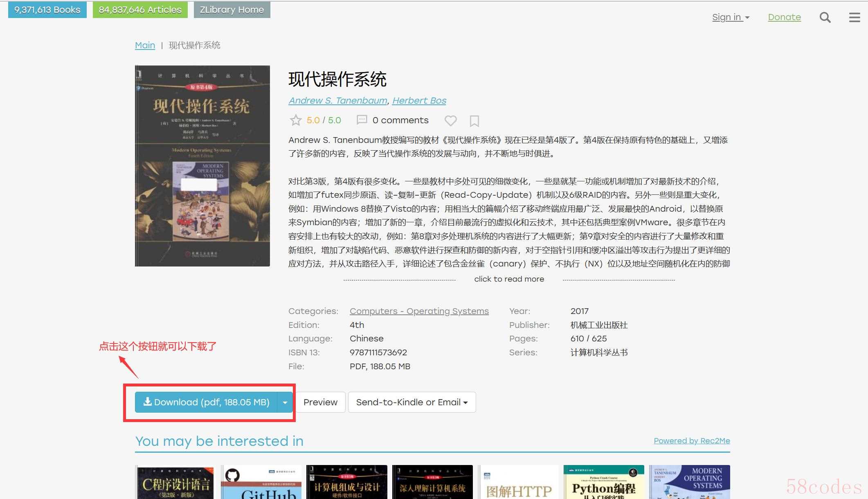The height and width of the screenshot is (499, 868).
Task: Open the search magnifier icon
Action: point(825,17)
